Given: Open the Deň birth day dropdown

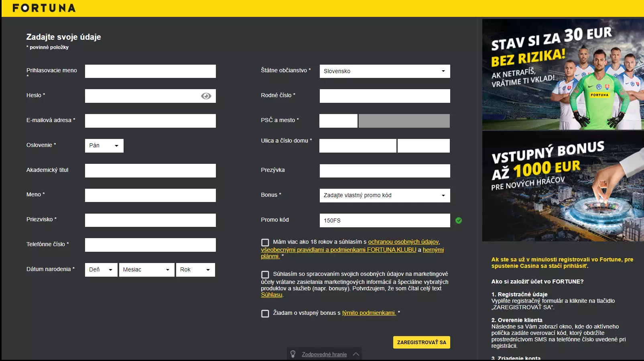Looking at the screenshot, I should pyautogui.click(x=101, y=270).
